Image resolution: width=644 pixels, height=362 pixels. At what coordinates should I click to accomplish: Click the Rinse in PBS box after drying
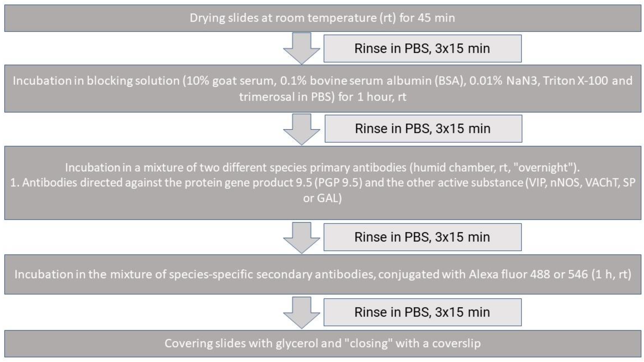coord(422,48)
